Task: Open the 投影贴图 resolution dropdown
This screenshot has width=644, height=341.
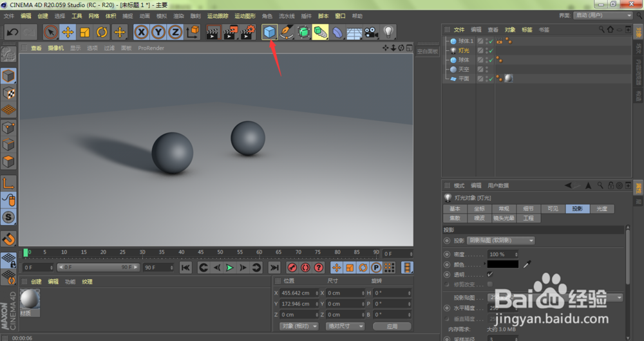Action: [555, 297]
